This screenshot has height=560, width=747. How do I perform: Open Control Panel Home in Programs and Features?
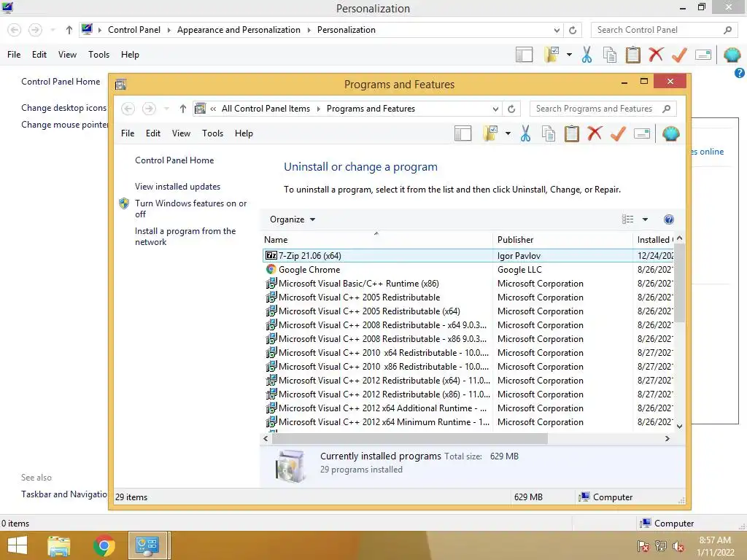click(x=174, y=160)
